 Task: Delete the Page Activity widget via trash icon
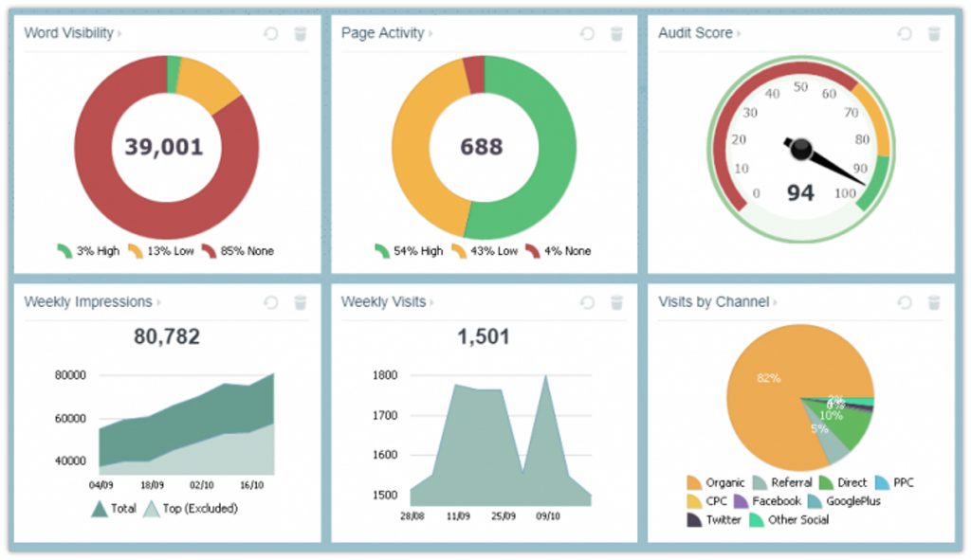(x=616, y=33)
